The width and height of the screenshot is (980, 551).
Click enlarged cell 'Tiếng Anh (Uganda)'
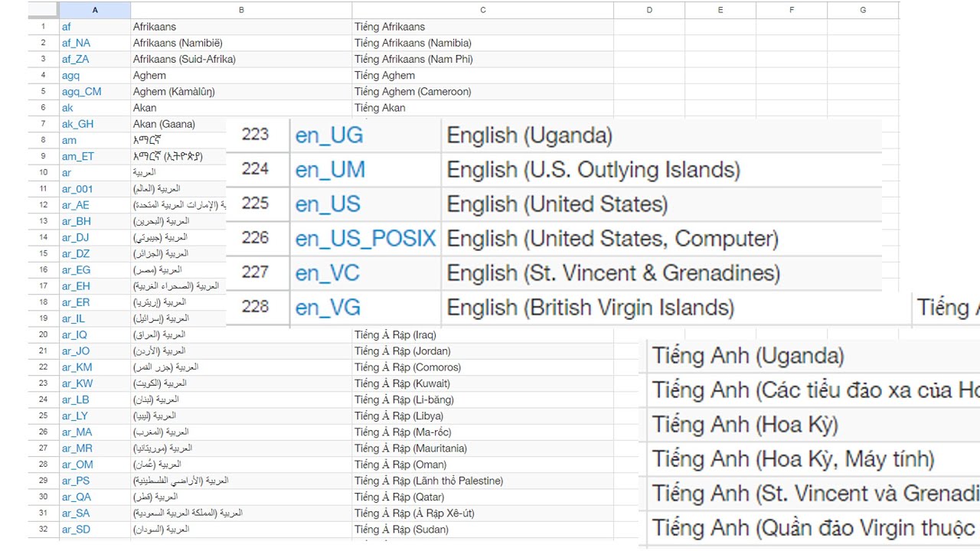[814, 356]
